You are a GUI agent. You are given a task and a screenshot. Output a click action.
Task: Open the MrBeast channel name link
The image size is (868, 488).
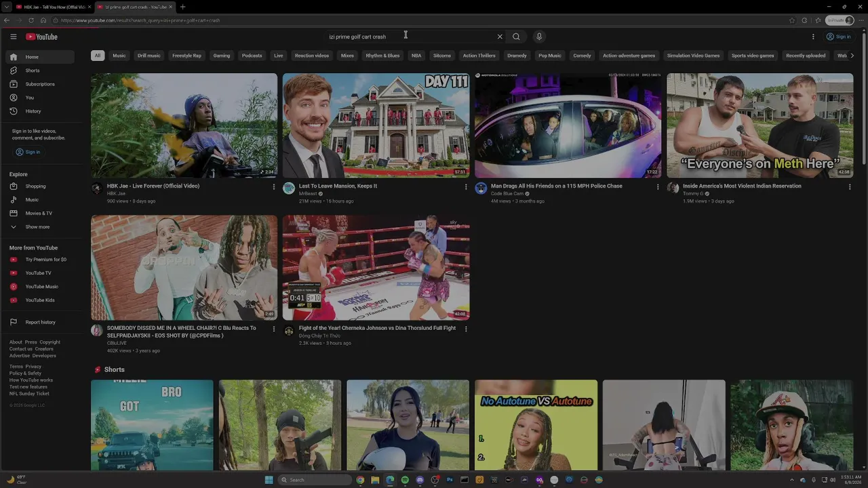coord(308,194)
